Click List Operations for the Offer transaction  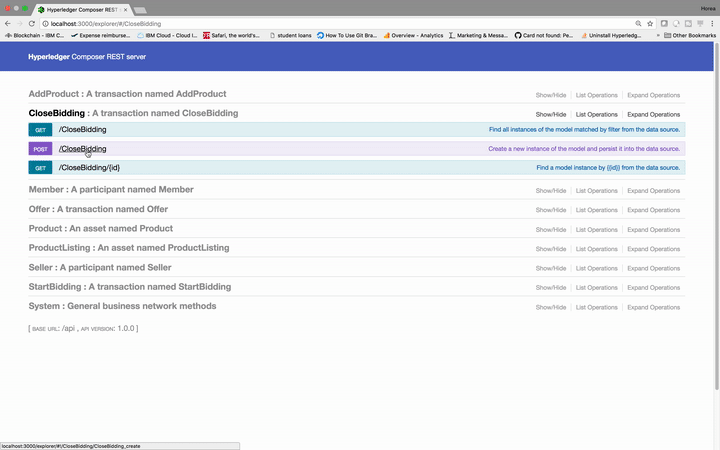(x=597, y=210)
